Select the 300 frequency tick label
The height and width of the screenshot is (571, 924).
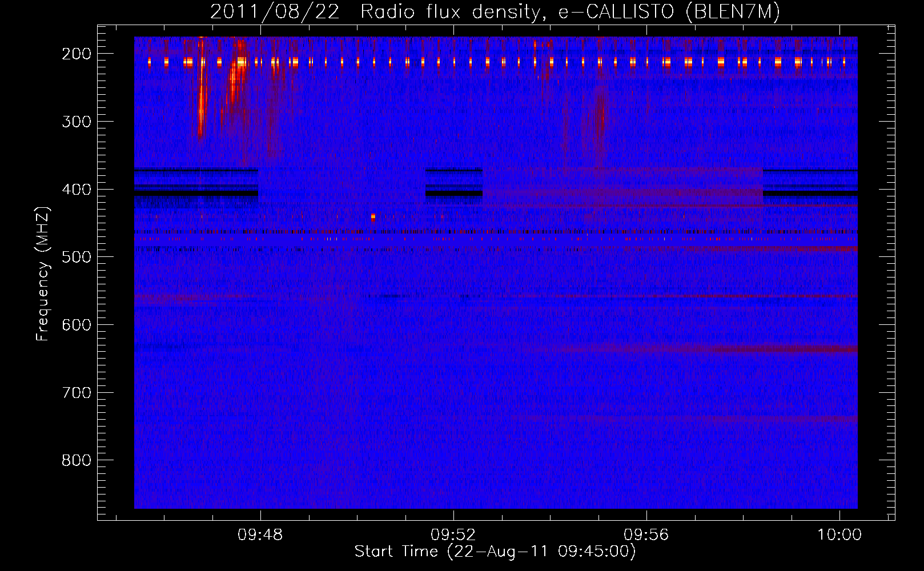(77, 122)
